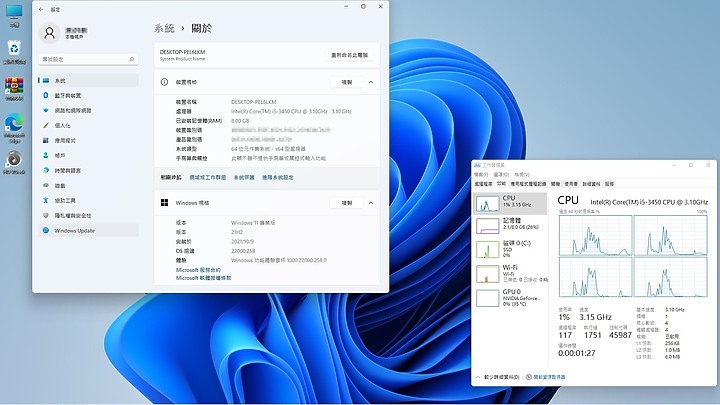Click device specifications info icon

(164, 82)
